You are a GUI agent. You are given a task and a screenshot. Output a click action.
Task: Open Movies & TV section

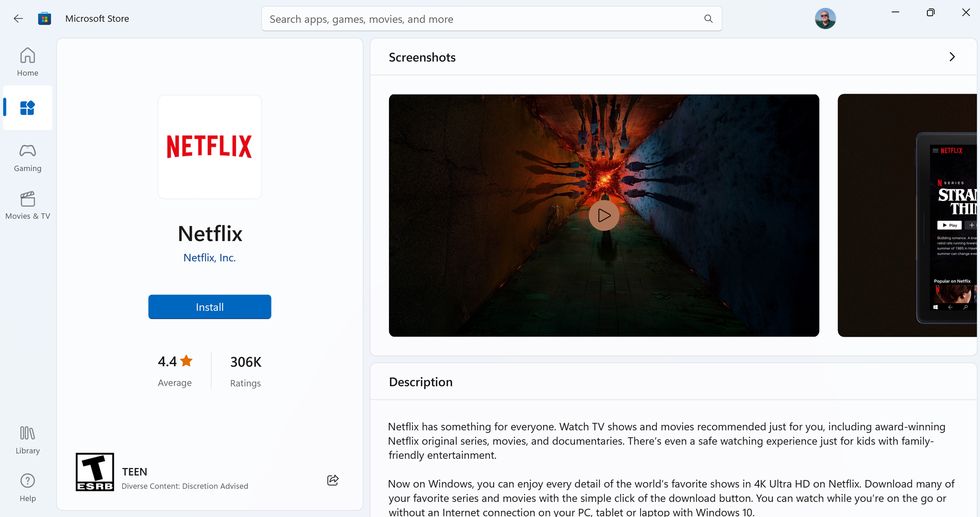[x=28, y=205]
